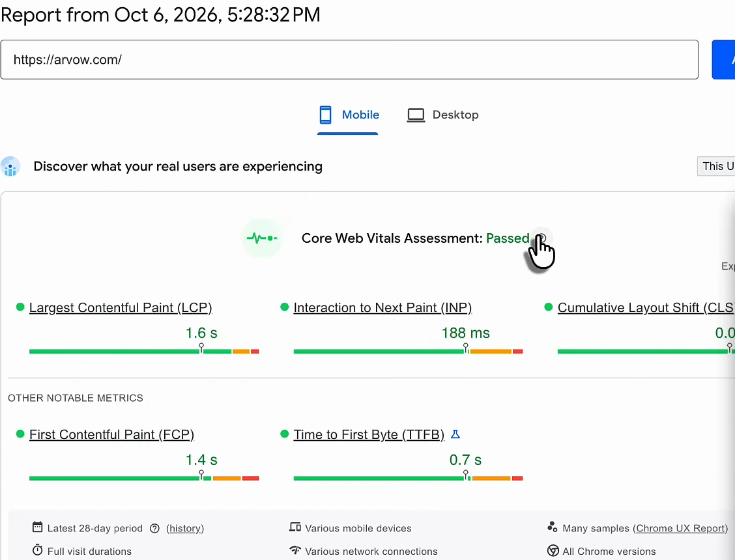Click the Expand view toggle at right edge
Viewport: 735px width, 560px height.
click(728, 266)
